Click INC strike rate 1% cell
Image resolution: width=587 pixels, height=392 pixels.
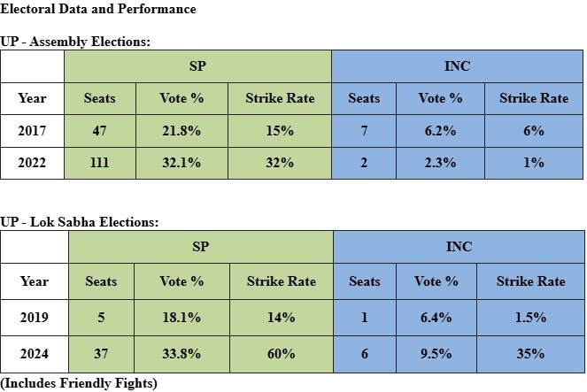click(x=534, y=163)
